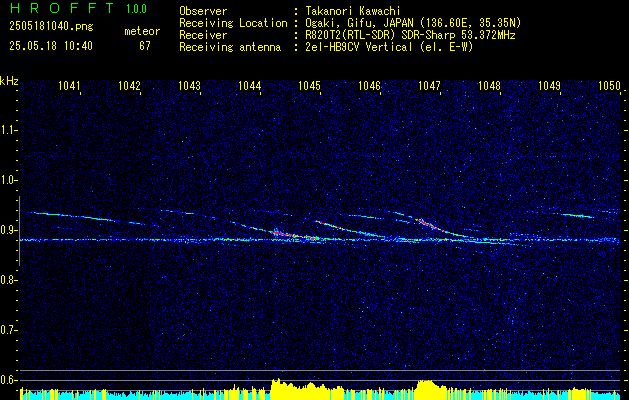Click the date 25.05.18 10:40
Image resolution: width=629 pixels, height=400 pixels.
pyautogui.click(x=51, y=46)
